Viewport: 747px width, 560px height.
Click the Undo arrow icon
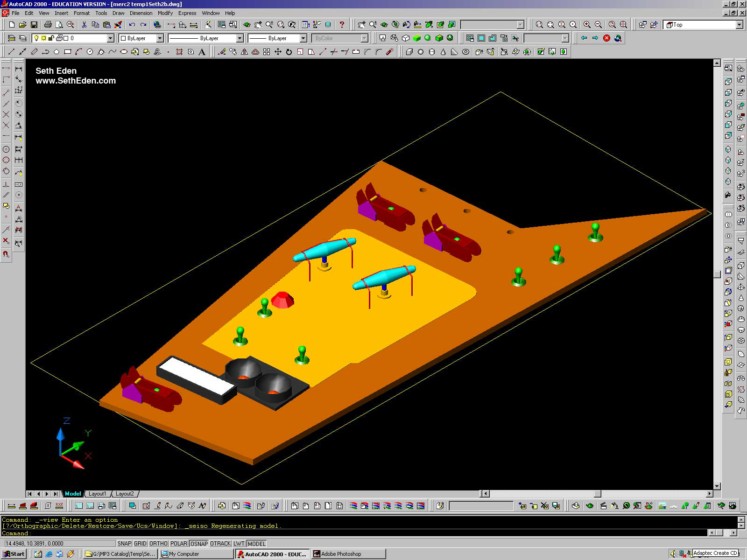pos(132,25)
